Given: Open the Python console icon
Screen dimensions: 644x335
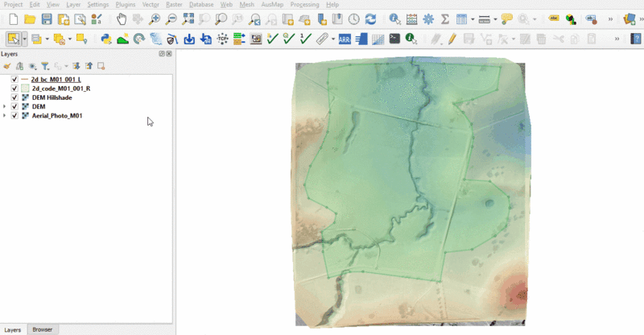Looking at the screenshot, I should pos(105,38).
